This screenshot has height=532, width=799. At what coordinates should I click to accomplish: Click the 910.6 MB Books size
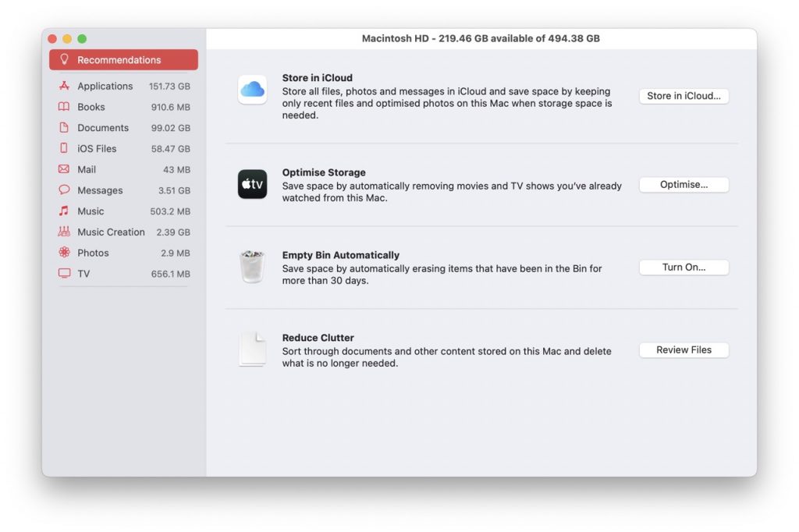pyautogui.click(x=171, y=108)
